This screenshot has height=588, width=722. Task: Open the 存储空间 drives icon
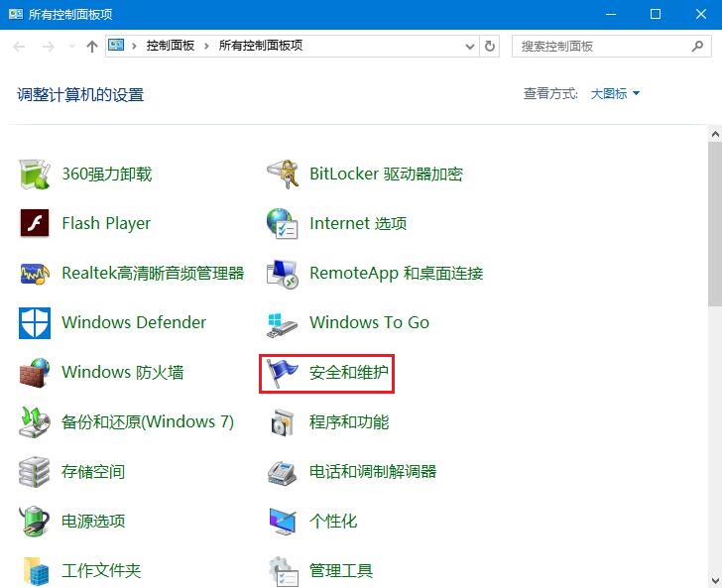coord(35,472)
